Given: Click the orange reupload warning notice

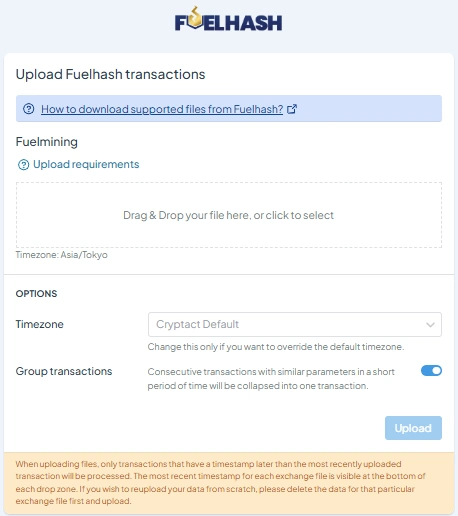Looking at the screenshot, I should tap(229, 483).
